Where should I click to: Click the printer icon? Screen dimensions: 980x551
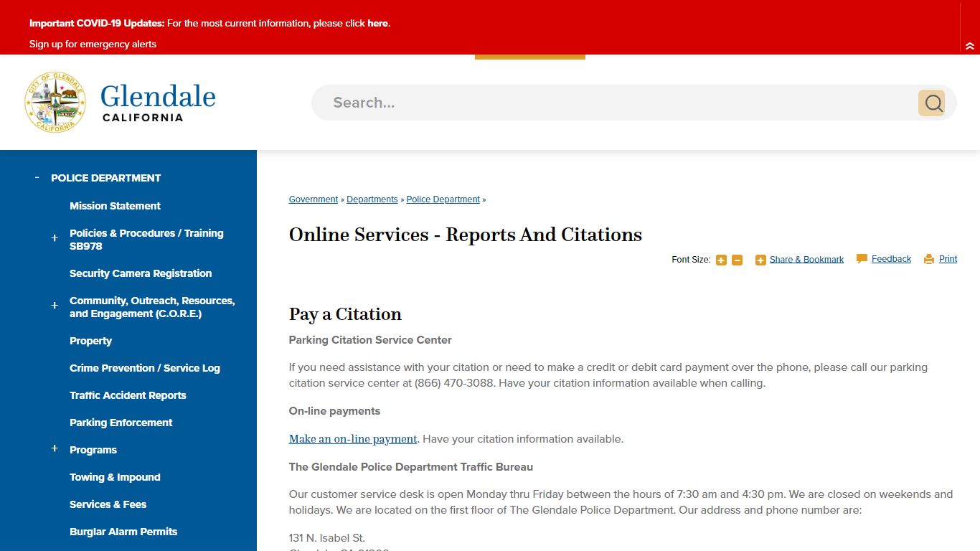(929, 259)
